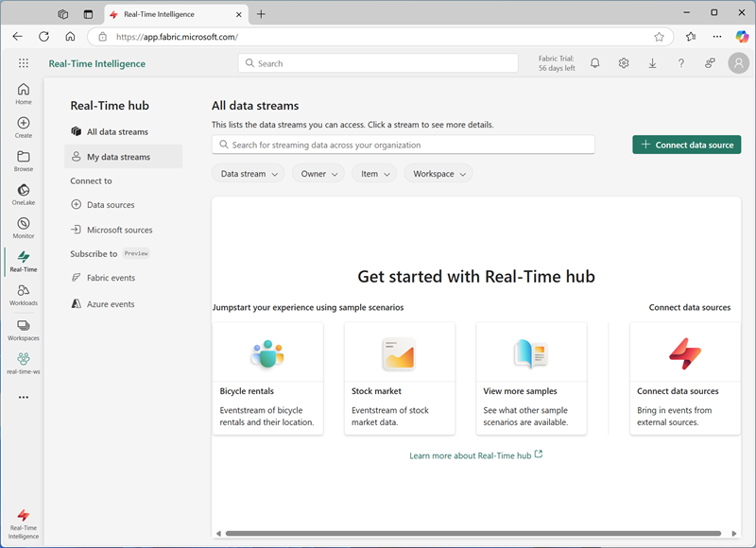
Task: Click the scroll left arrow
Action: point(219,534)
